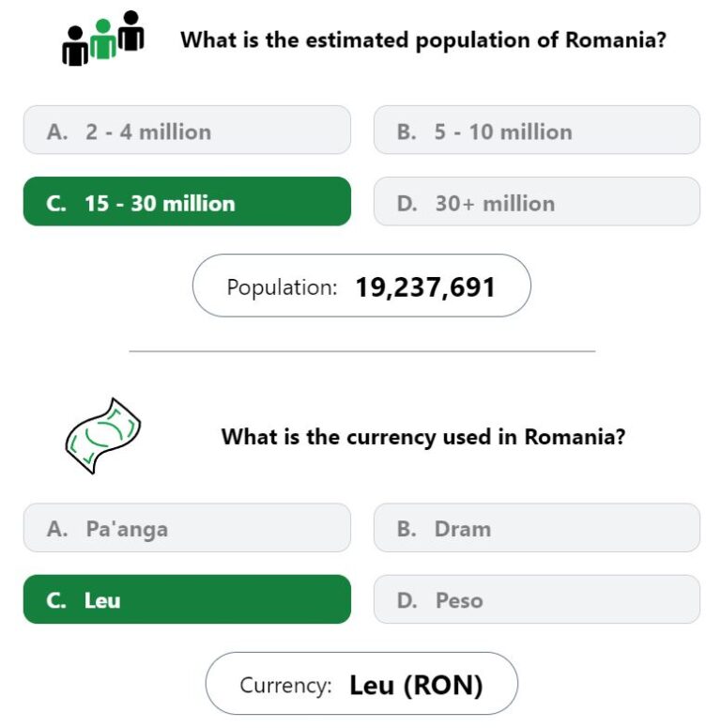
Task: Click the banknote currency icon
Action: click(103, 436)
